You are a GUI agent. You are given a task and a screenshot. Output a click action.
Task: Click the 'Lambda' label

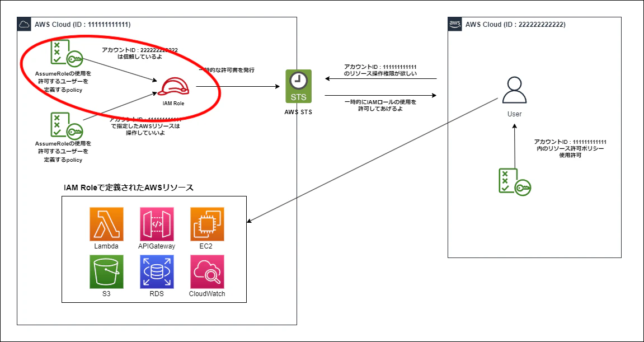106,247
